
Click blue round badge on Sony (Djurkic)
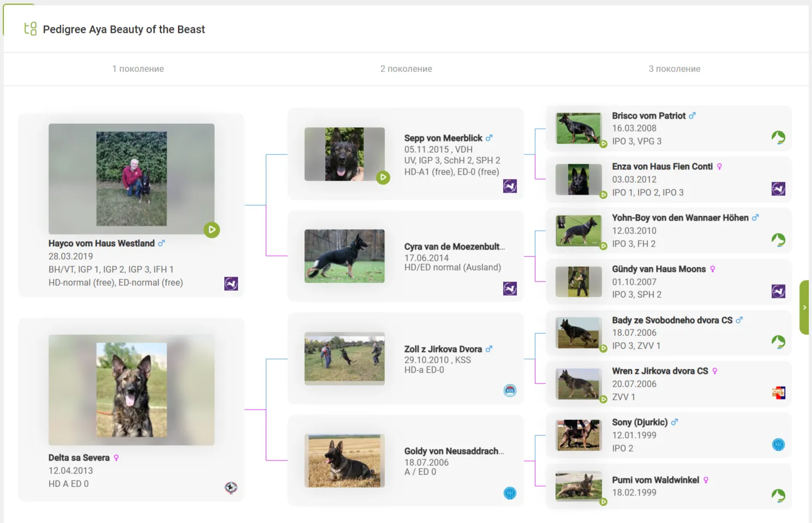tap(778, 444)
